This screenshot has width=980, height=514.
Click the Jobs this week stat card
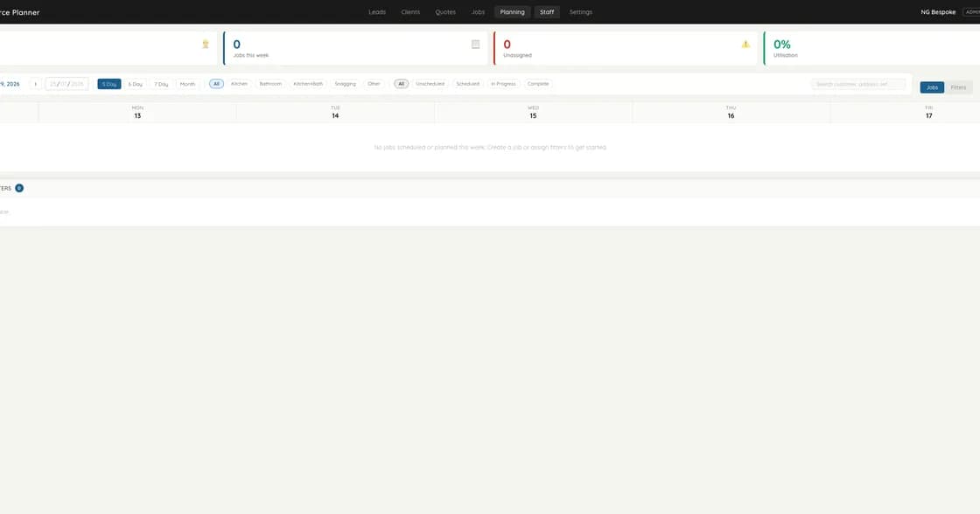point(355,48)
